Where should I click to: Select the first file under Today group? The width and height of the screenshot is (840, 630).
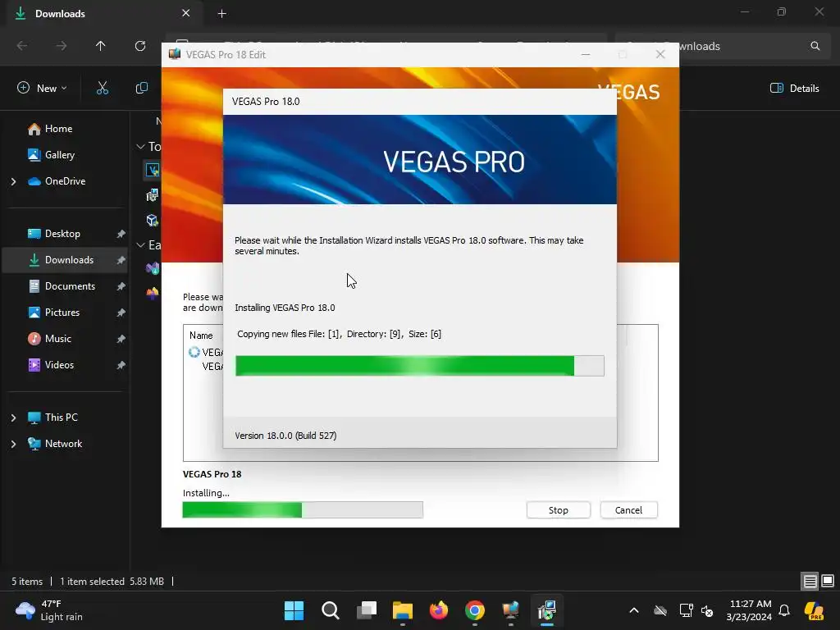(153, 171)
